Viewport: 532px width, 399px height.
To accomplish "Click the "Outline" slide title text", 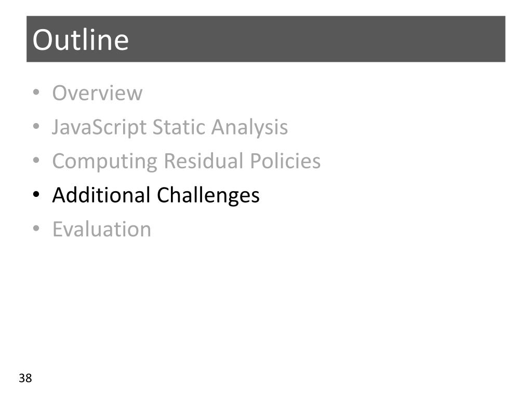I will [81, 40].
